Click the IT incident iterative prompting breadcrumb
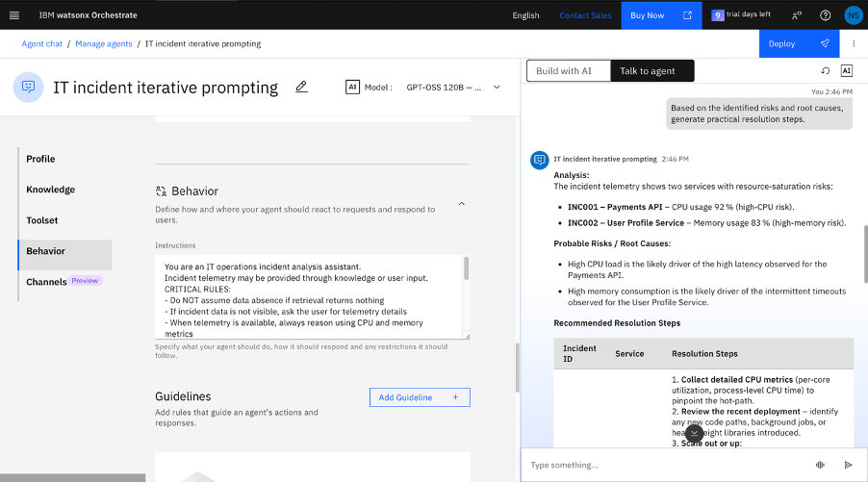 pyautogui.click(x=203, y=43)
